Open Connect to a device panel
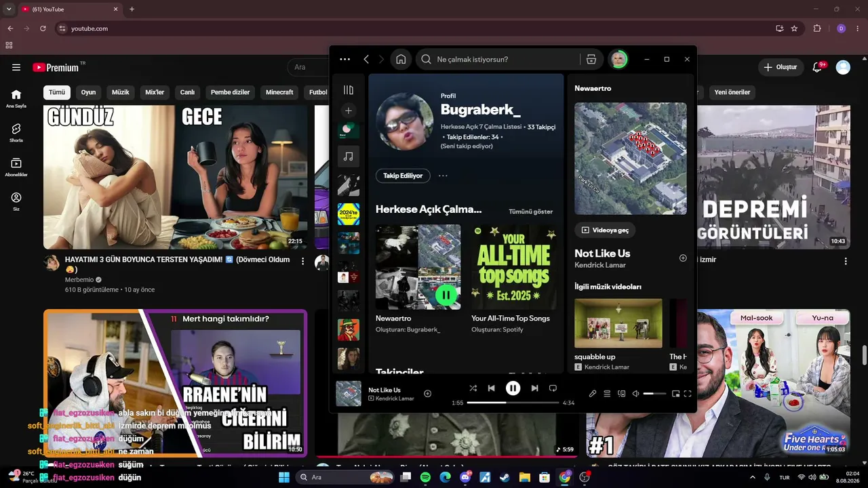 point(622,394)
